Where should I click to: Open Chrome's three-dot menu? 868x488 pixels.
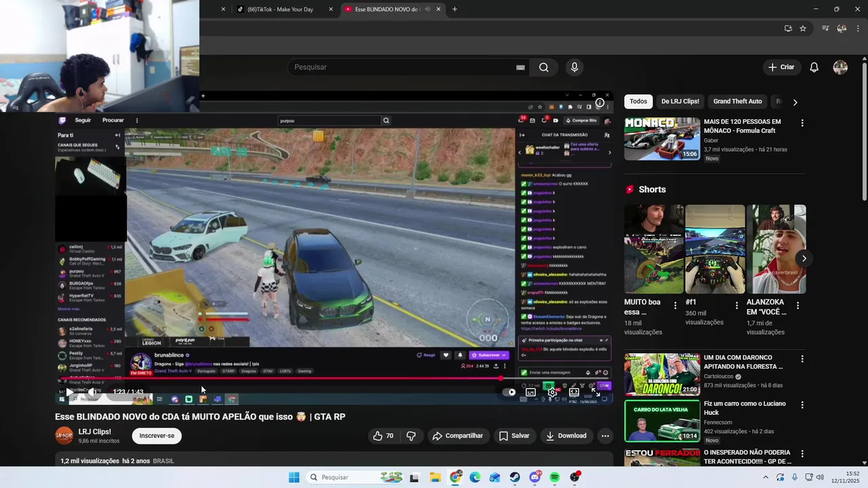click(858, 28)
